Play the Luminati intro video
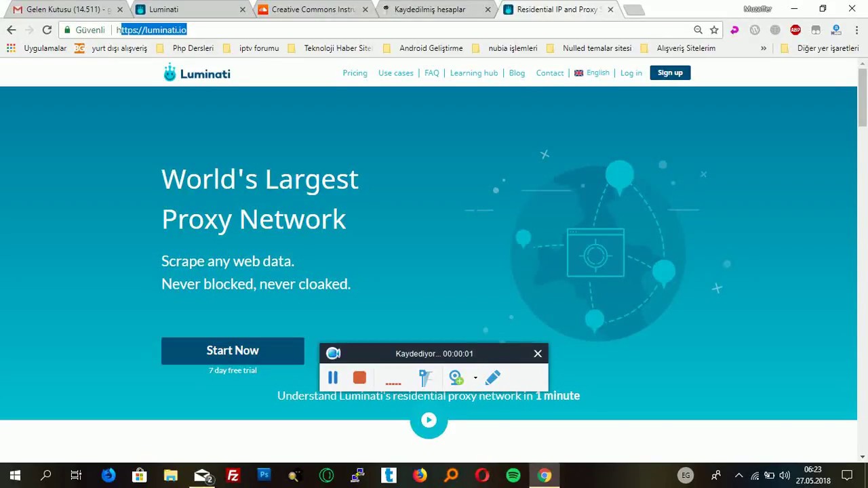 429,420
